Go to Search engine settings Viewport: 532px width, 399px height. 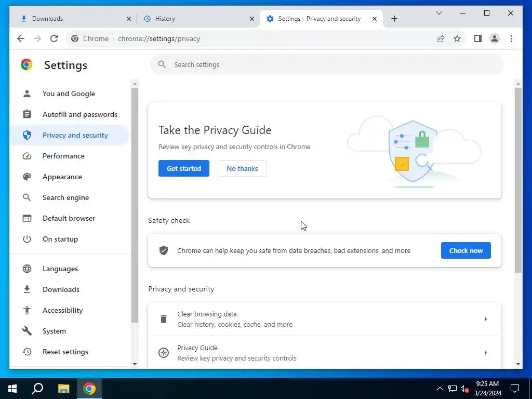pyautogui.click(x=70, y=197)
